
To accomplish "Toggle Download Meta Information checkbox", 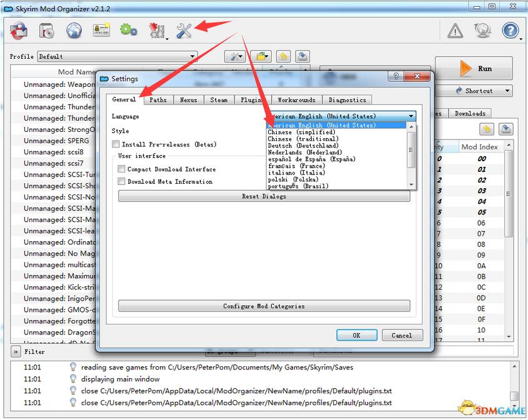I will (121, 181).
